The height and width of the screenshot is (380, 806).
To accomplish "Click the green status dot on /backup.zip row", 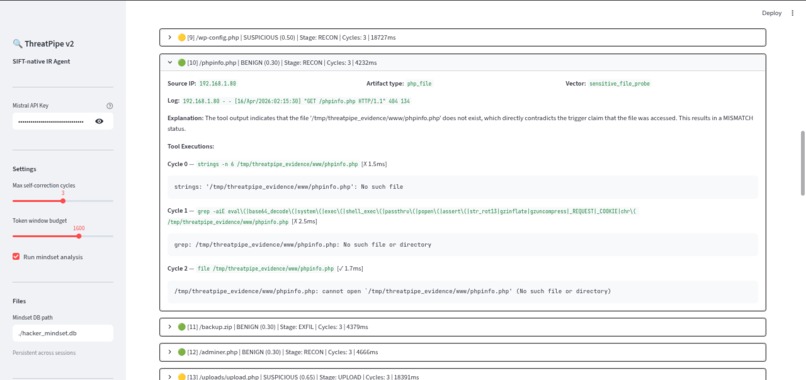I will [x=181, y=327].
